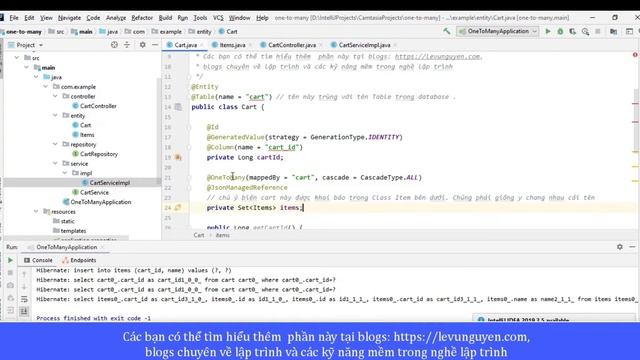Viewport: 640px width, 360px height.
Task: Start debugging with the bug icon
Action: coord(560,31)
